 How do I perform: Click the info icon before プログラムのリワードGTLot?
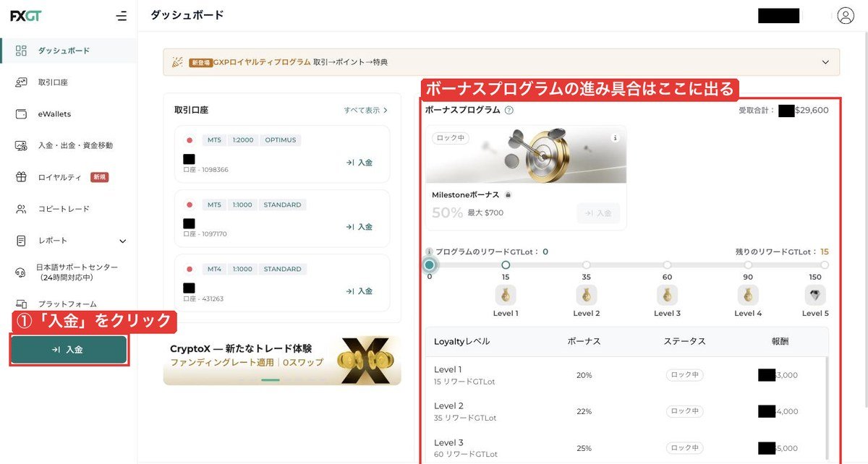click(429, 252)
